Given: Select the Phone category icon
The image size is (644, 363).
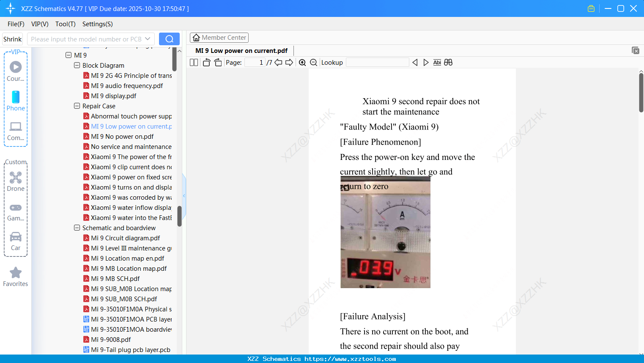Looking at the screenshot, I should (x=16, y=97).
